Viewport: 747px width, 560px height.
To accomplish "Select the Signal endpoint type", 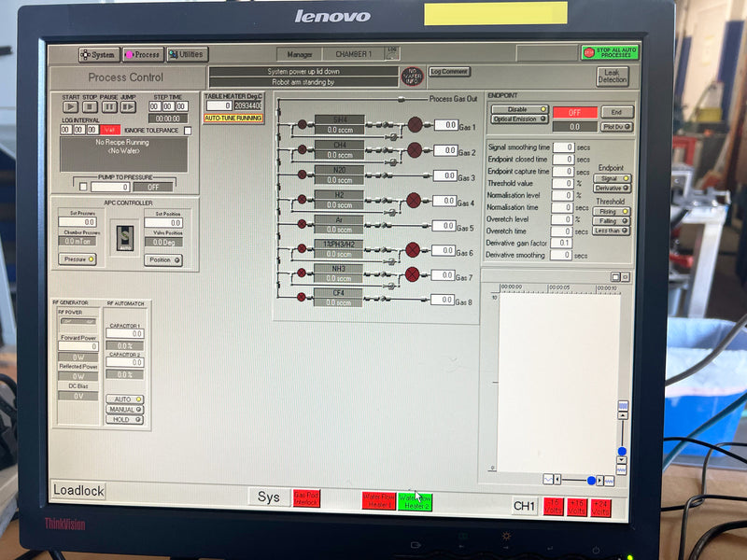I will pos(613,178).
